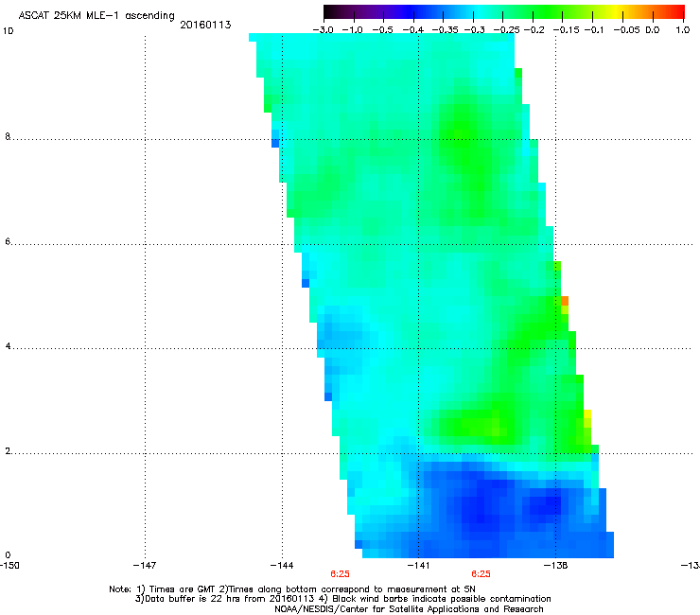Click the -0.25 color scale label
The height and width of the screenshot is (615, 700).
(x=507, y=30)
